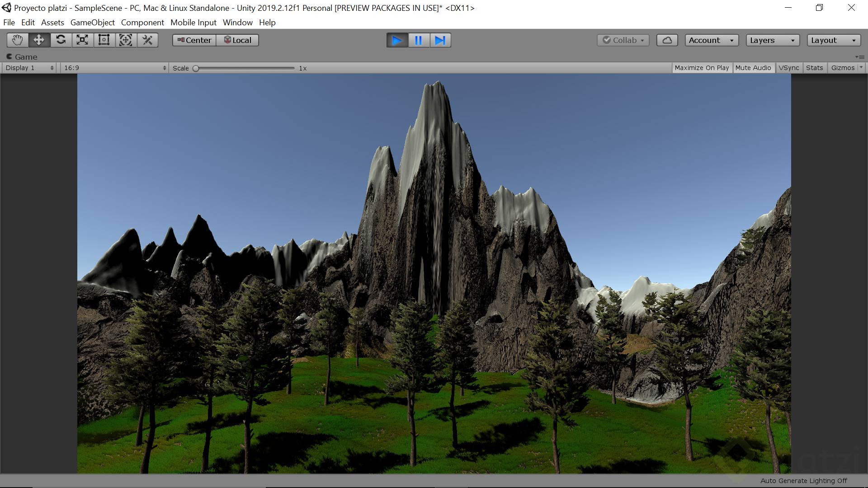Screen dimensions: 868x488
Task: Expand the Layers dropdown
Action: click(772, 40)
